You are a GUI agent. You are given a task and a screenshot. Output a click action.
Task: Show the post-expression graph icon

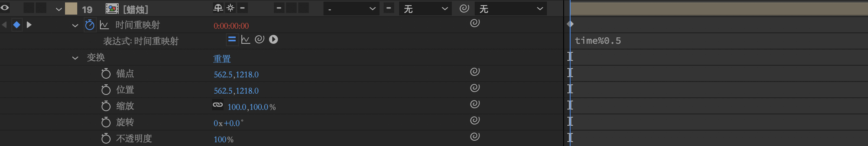tap(245, 39)
